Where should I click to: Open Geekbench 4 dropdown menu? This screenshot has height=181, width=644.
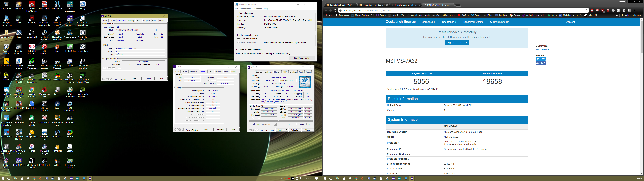[429, 22]
